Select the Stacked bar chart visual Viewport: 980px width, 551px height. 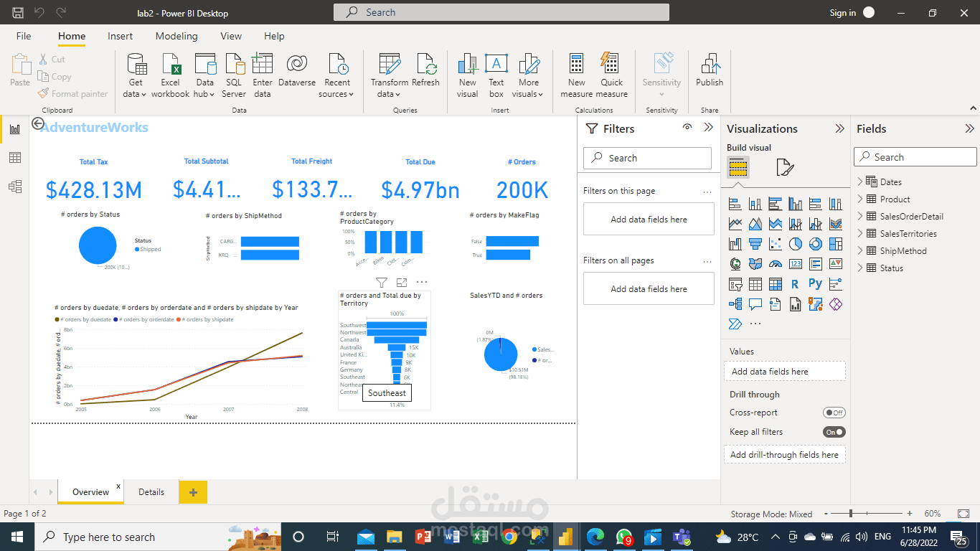[x=735, y=204]
